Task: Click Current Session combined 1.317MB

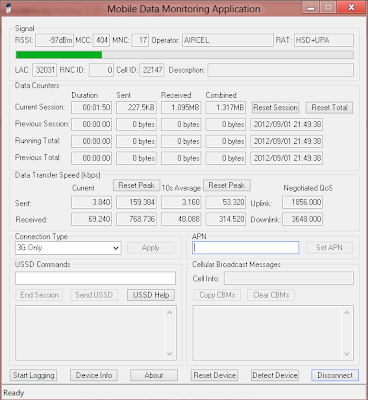Action: coord(226,108)
